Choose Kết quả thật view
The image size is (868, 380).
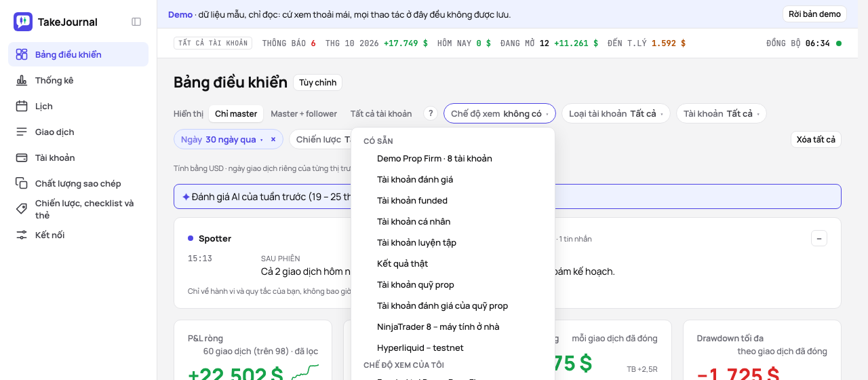[x=453, y=263]
